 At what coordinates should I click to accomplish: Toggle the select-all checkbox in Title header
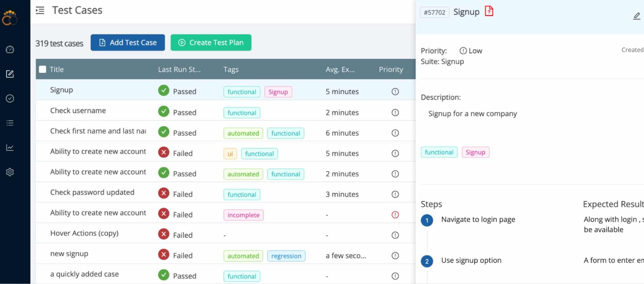pyautogui.click(x=42, y=69)
